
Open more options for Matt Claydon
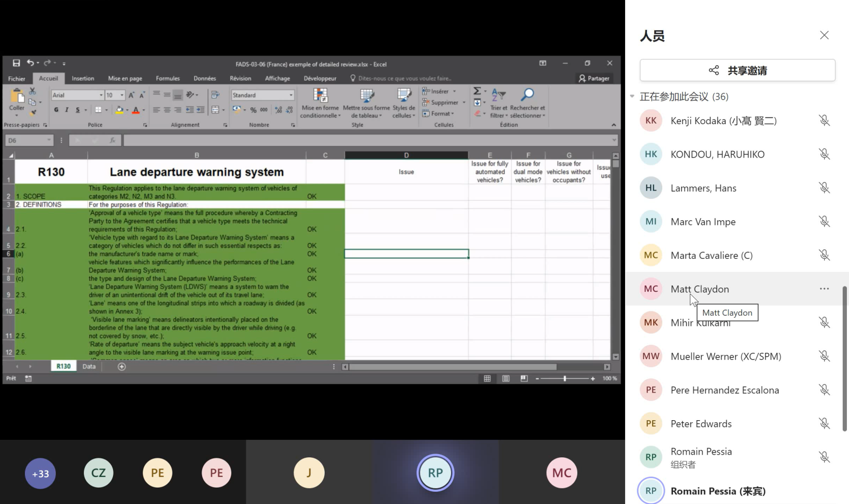point(824,289)
